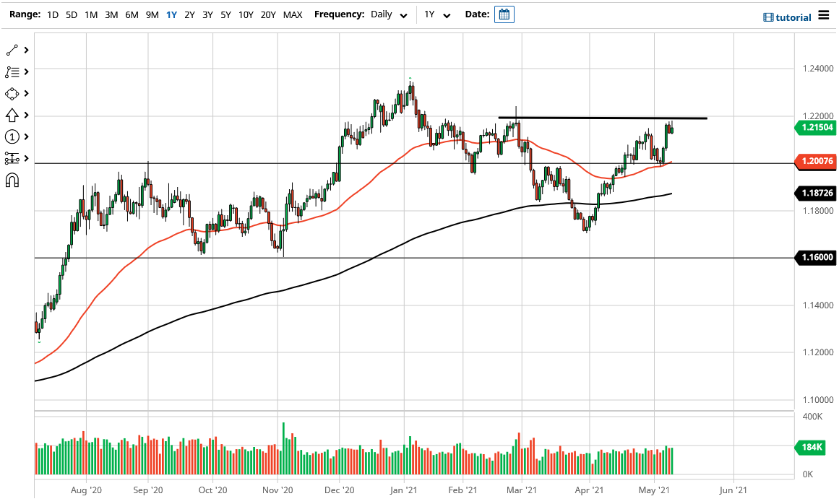Viewport: 839px width, 504px height.
Task: Pick the arrow annotation tool
Action: (13, 115)
